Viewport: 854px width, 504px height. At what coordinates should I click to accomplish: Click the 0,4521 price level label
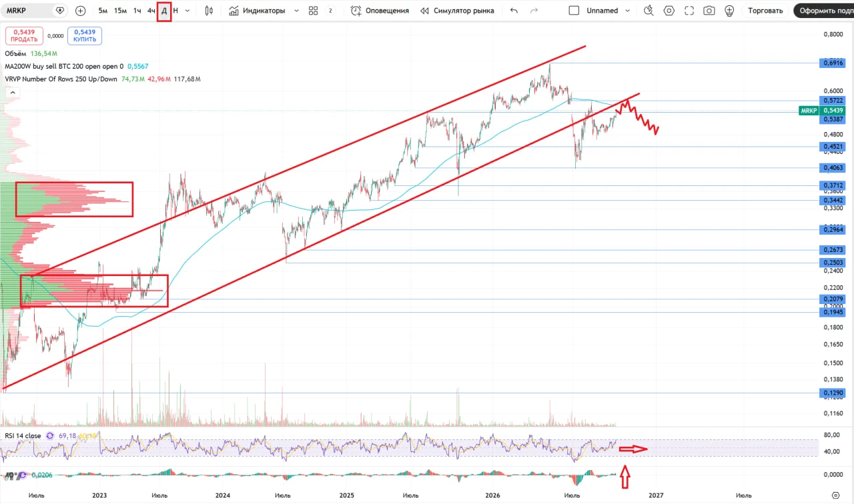833,146
